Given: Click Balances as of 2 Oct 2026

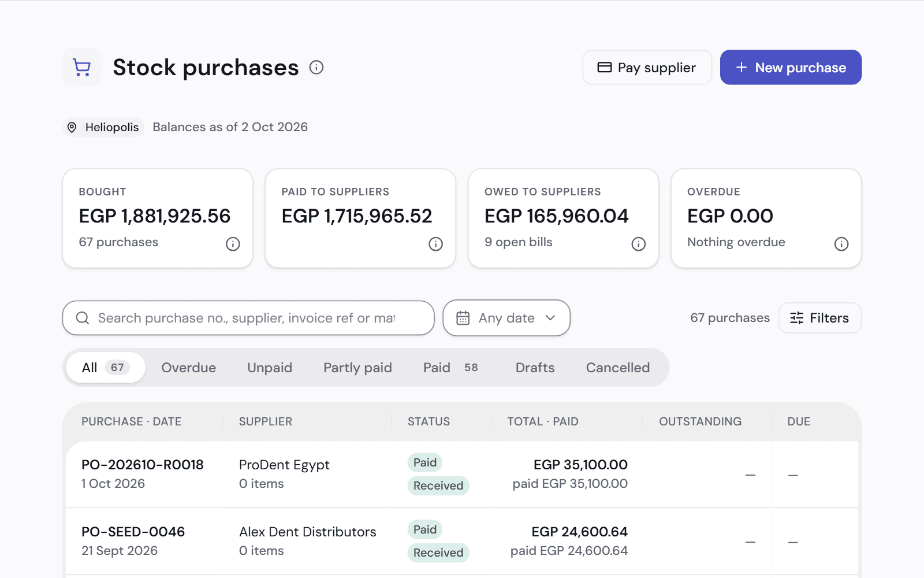Looking at the screenshot, I should click(230, 127).
